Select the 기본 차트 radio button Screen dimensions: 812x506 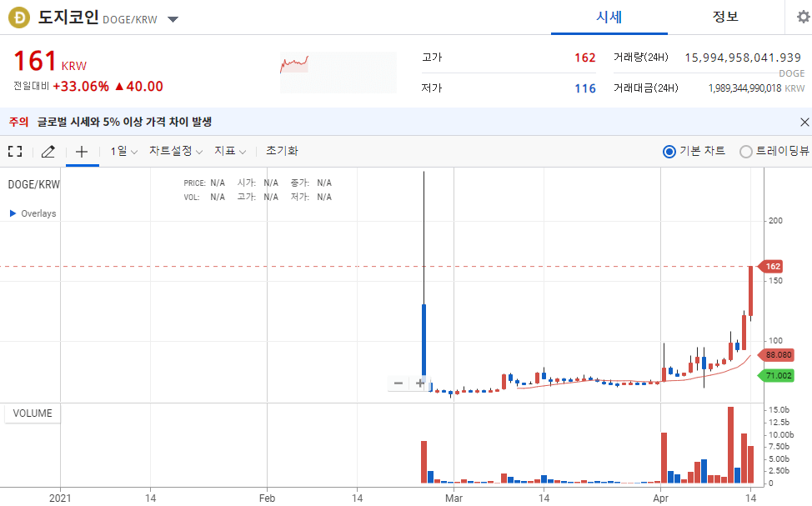coord(669,152)
